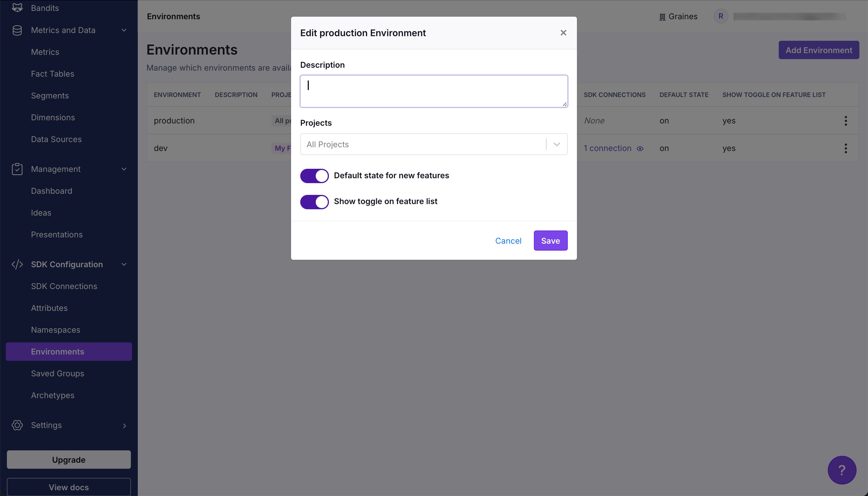The image size is (868, 496).
Task: Click the Add Environment button
Action: (818, 50)
